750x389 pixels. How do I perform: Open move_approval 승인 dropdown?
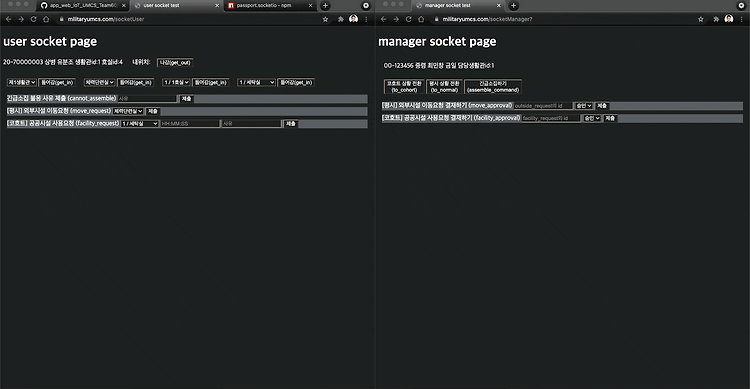584,106
